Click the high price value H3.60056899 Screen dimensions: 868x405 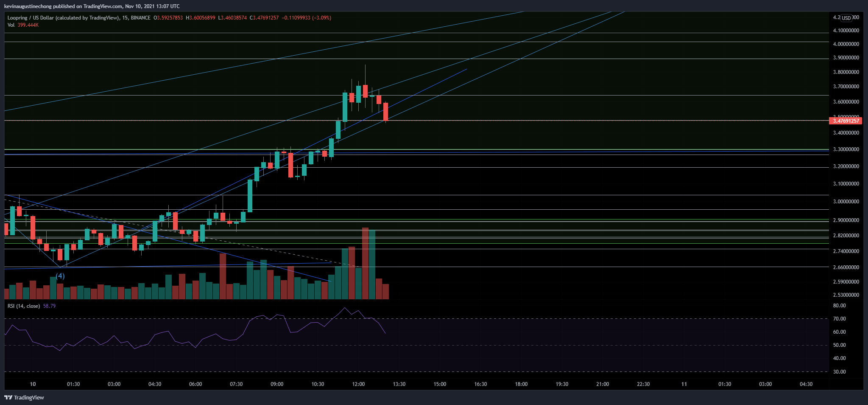point(200,18)
